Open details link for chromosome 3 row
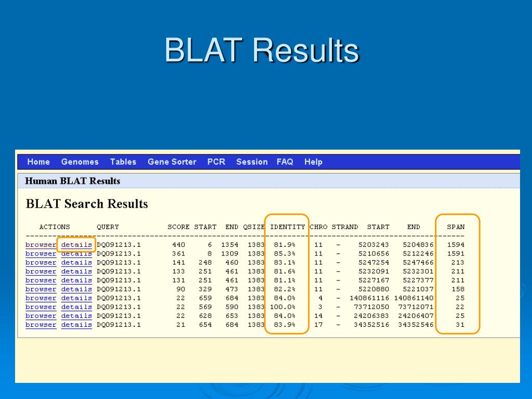This screenshot has width=532, height=399. [x=76, y=307]
